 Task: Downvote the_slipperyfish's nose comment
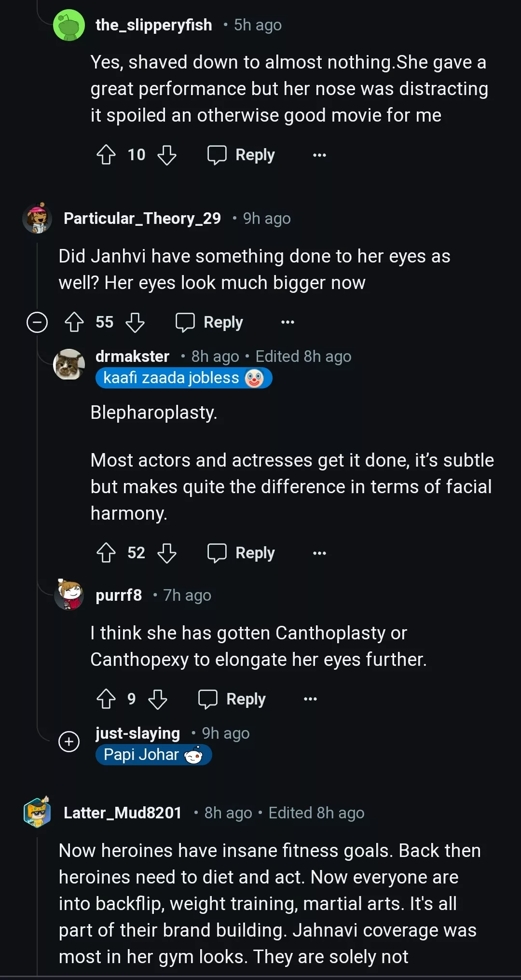point(167,155)
